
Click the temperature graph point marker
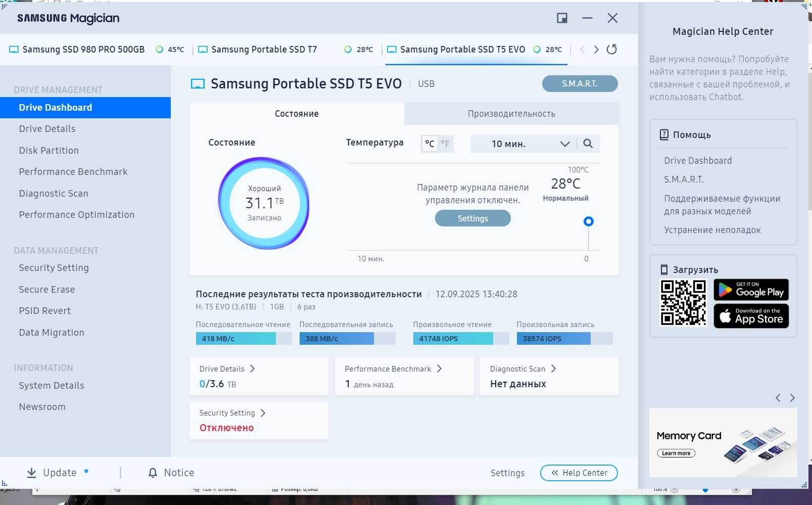click(x=588, y=221)
